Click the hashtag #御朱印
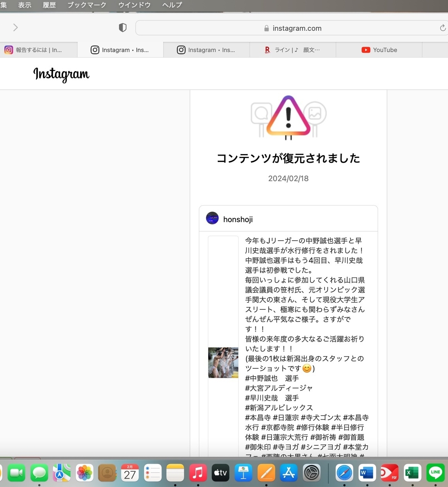The width and height of the screenshot is (448, 487). pyautogui.click(x=258, y=447)
